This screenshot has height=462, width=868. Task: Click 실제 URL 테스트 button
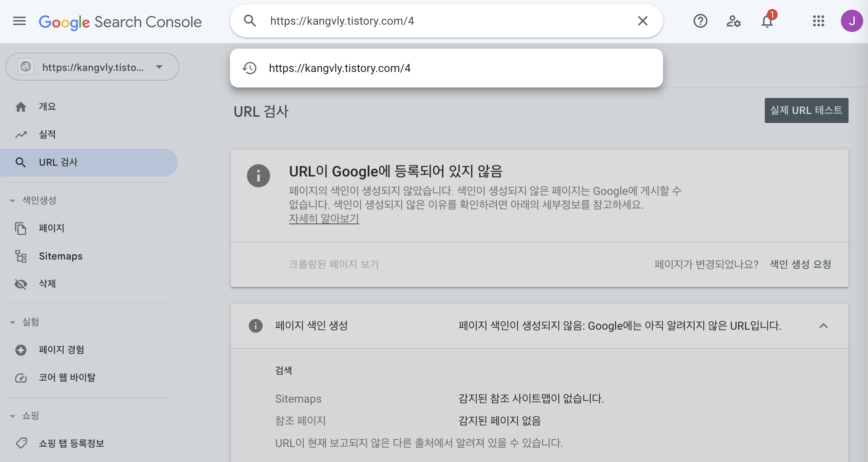point(806,110)
